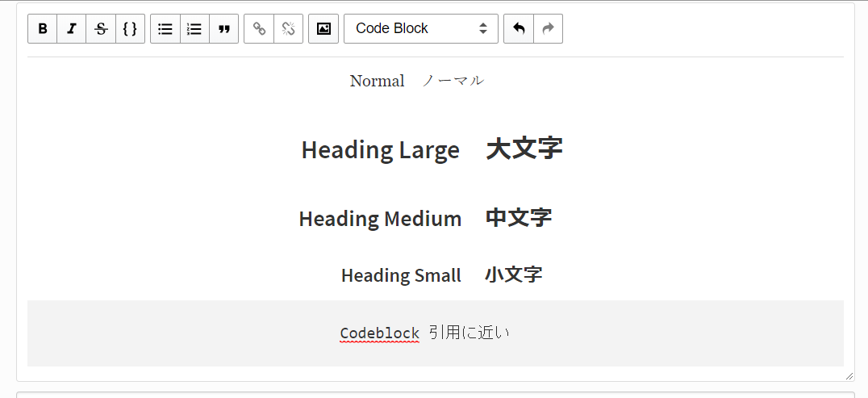Toggle italic formatting
The image size is (868, 398).
pyautogui.click(x=72, y=29)
